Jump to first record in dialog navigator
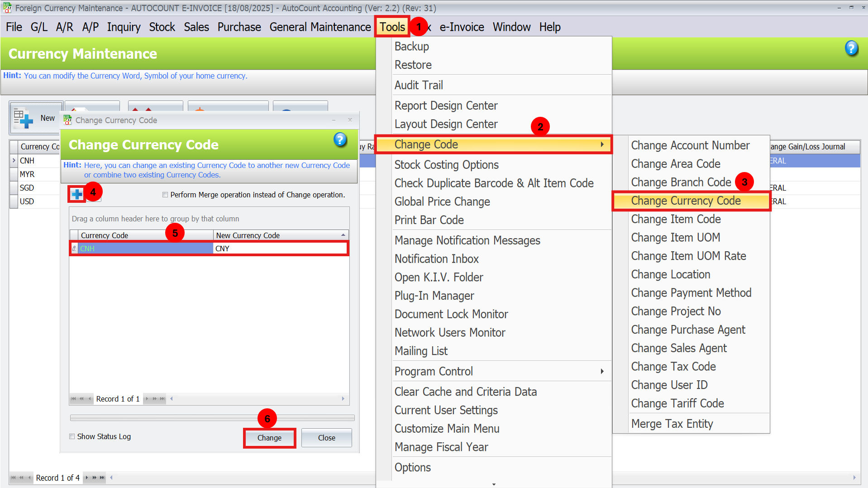Screen dimensions: 868x488 (73, 399)
